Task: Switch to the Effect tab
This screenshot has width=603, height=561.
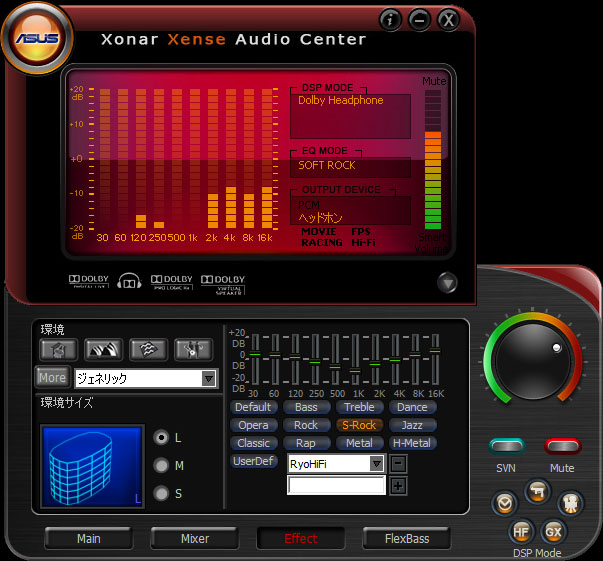Action: click(x=301, y=538)
